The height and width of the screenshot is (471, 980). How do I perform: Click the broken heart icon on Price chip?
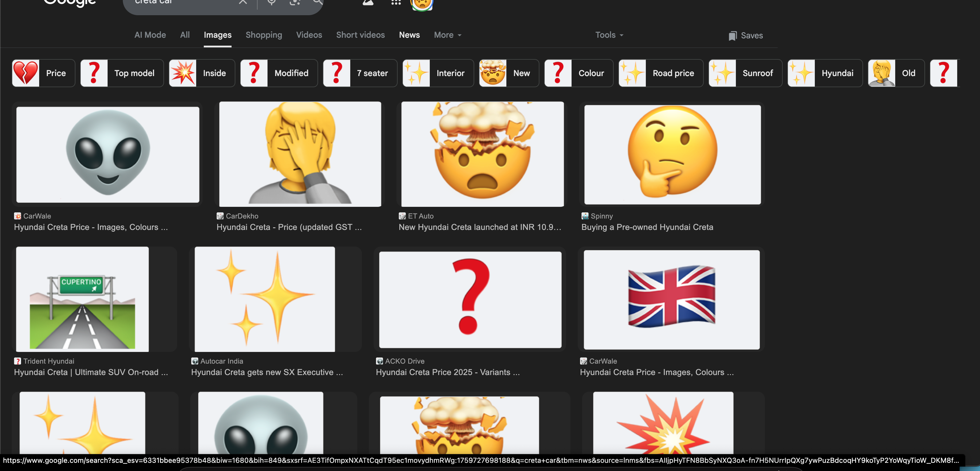(26, 73)
